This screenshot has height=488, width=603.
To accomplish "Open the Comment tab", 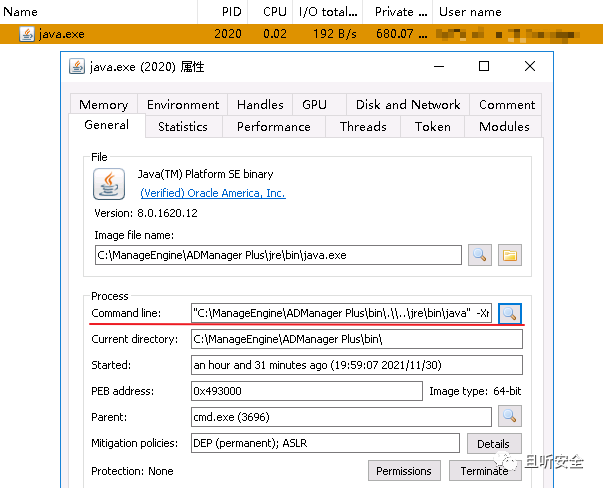I will (x=506, y=105).
